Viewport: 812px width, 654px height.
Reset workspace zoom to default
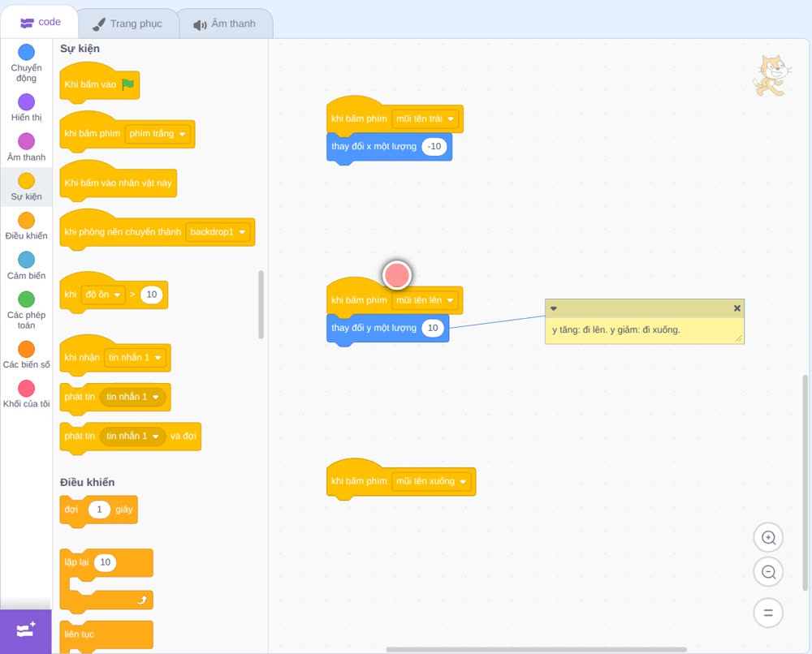(x=768, y=613)
